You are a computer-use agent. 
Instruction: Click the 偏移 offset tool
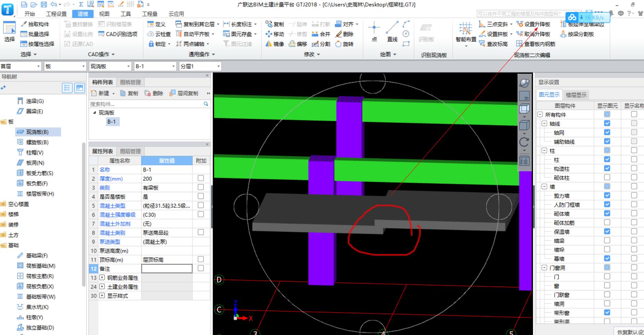pos(298,44)
